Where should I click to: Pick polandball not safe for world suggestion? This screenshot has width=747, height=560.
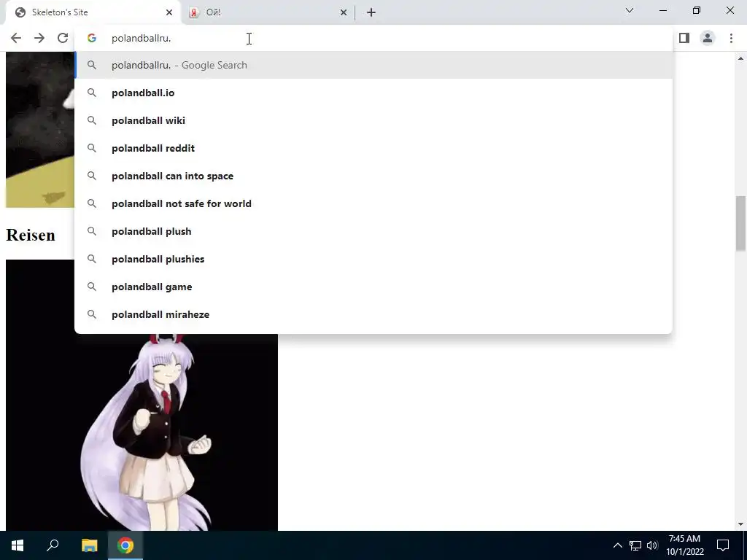point(373,203)
